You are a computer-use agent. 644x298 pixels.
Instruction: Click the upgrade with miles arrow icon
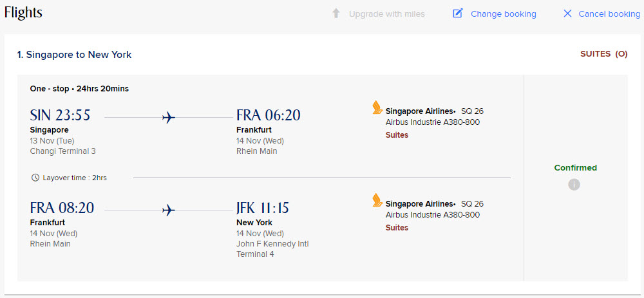[336, 14]
